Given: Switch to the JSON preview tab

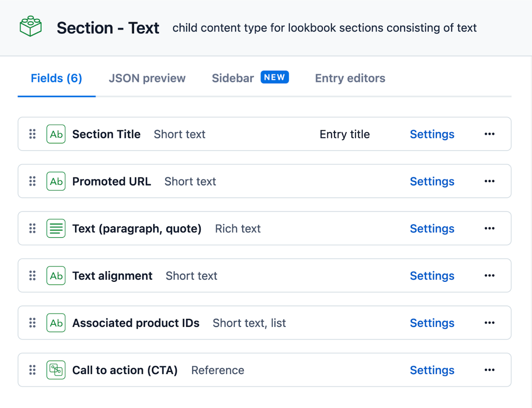Looking at the screenshot, I should pyautogui.click(x=147, y=78).
